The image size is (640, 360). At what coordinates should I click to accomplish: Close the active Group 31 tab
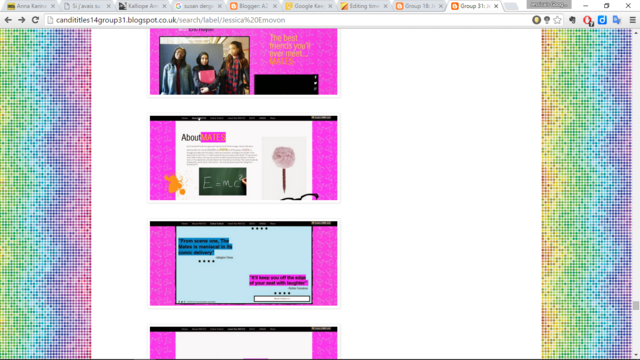496,6
